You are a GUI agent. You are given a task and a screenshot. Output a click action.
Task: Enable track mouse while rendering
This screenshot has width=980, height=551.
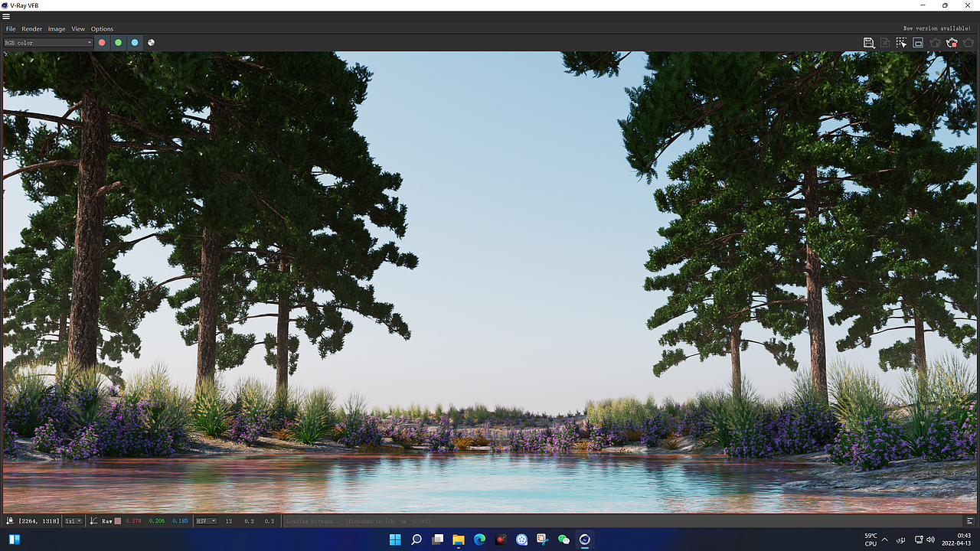click(x=902, y=43)
